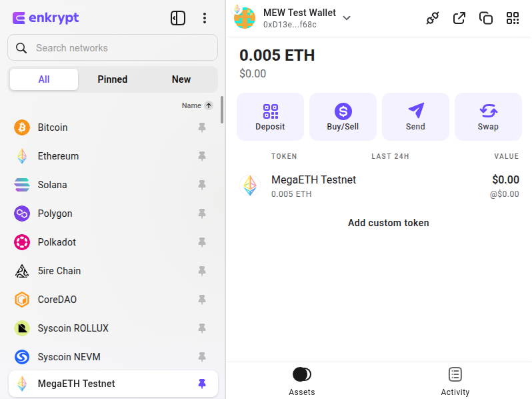Click the CoreDAO logo icon

(22, 300)
